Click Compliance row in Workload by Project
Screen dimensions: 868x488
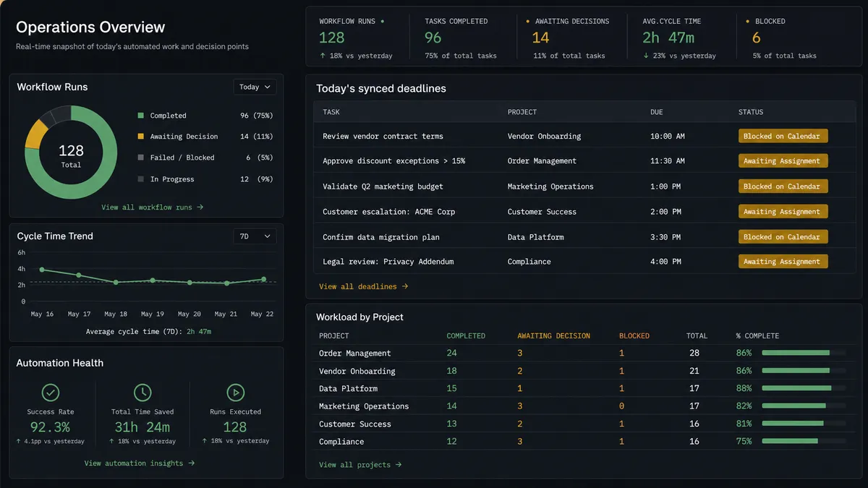(x=582, y=442)
